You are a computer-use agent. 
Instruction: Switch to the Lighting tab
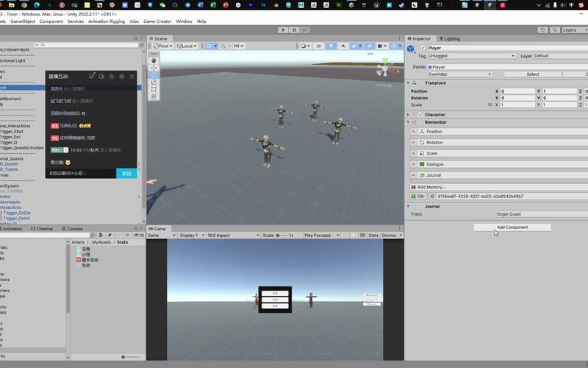tap(450, 39)
